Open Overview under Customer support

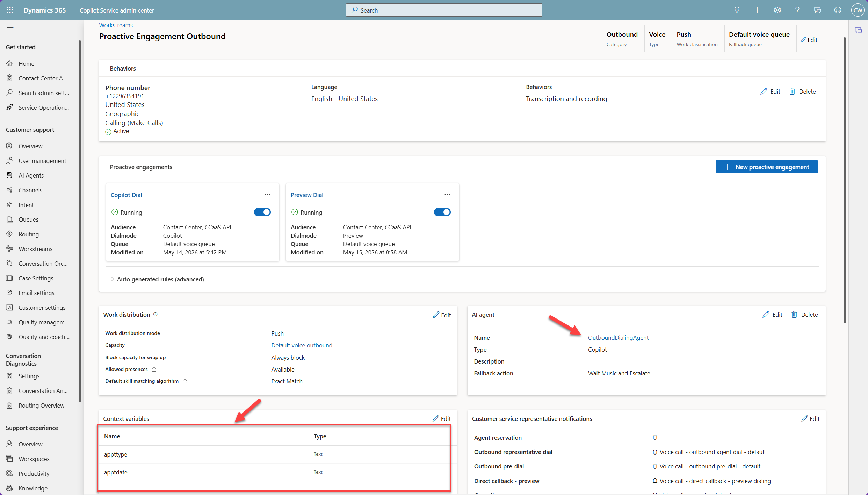(x=30, y=146)
